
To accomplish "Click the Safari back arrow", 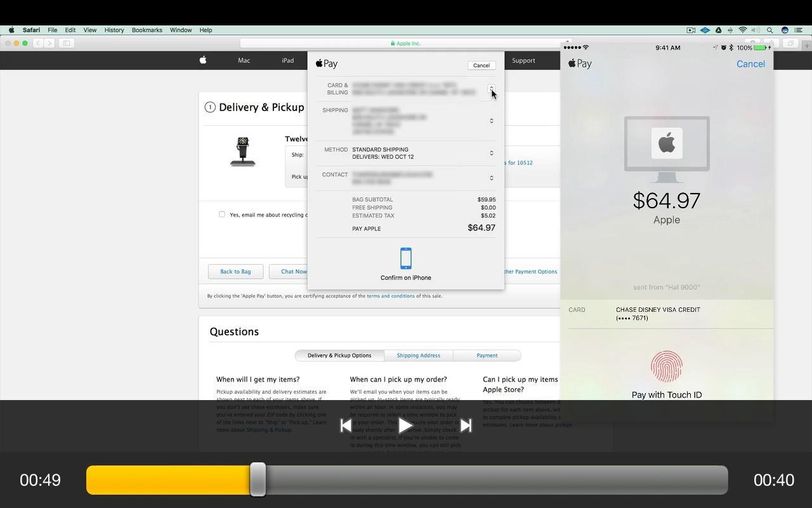I will tap(38, 43).
